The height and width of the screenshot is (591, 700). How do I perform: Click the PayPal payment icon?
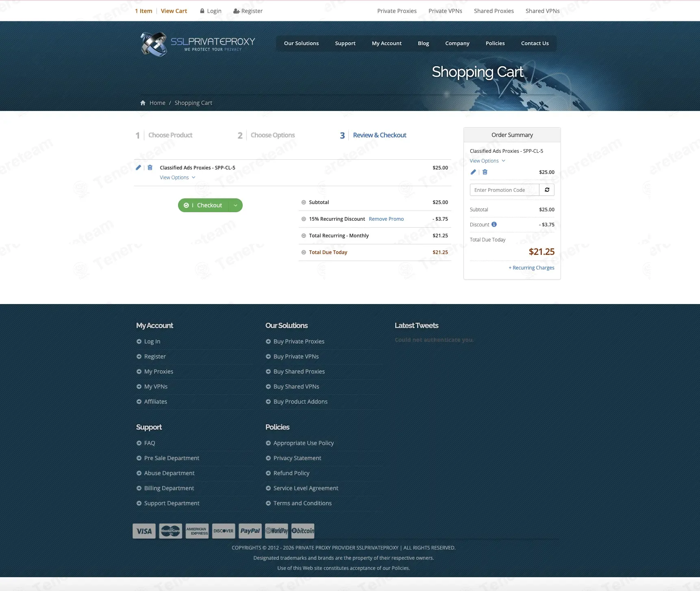pos(250,531)
